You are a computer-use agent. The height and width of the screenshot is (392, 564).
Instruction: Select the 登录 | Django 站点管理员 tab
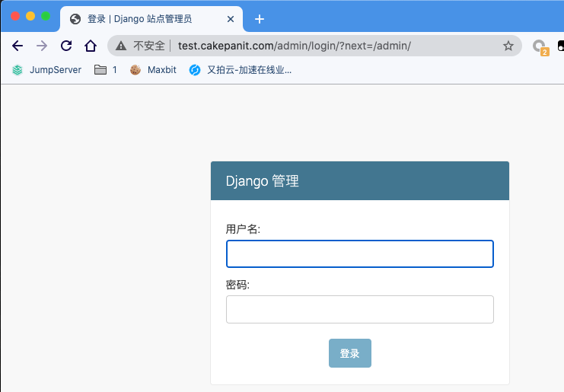click(151, 19)
